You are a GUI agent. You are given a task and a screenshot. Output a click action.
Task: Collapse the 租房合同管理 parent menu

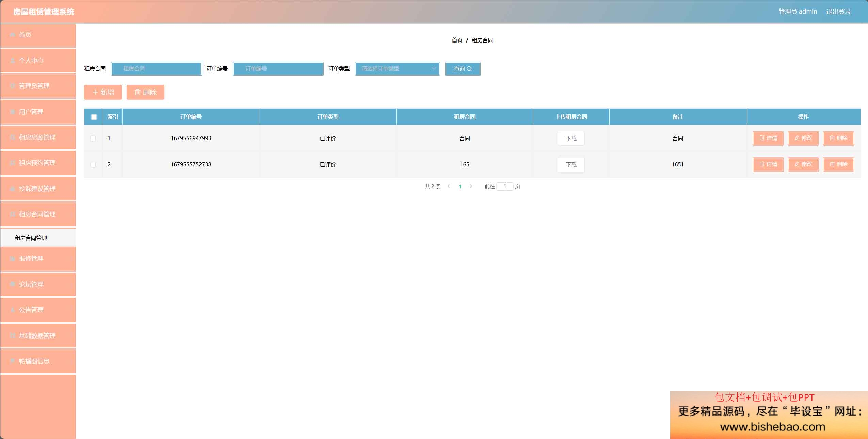38,214
